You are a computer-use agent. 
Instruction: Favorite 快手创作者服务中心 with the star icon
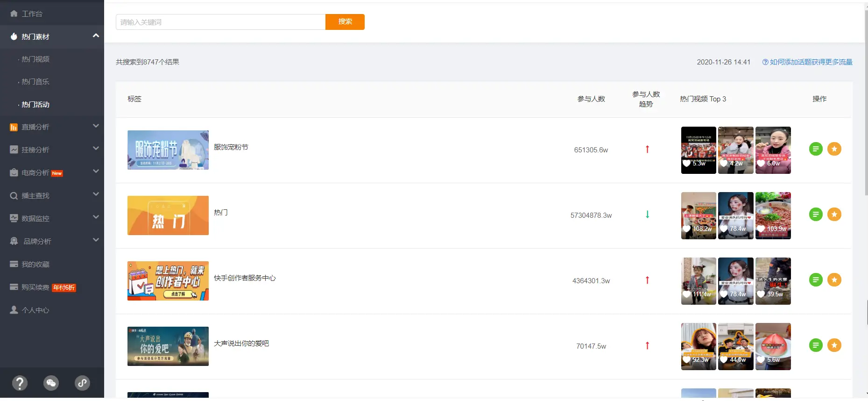click(x=834, y=280)
